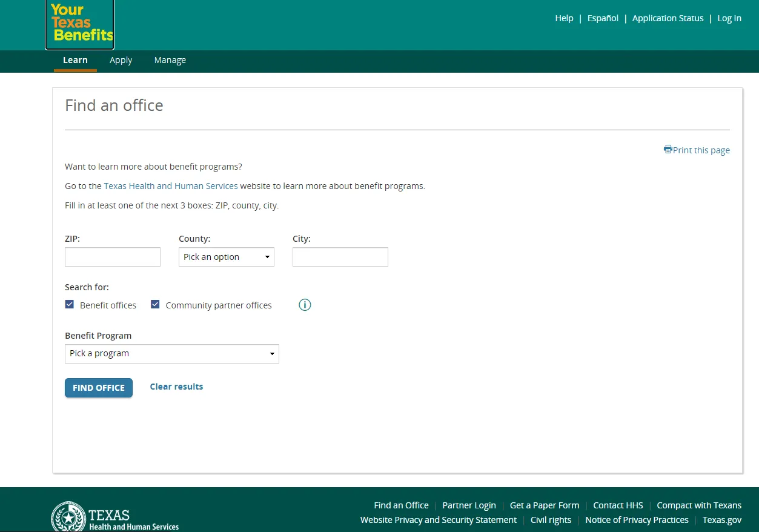Open Compact with Texans footer link
759x532 pixels.
pyautogui.click(x=699, y=505)
